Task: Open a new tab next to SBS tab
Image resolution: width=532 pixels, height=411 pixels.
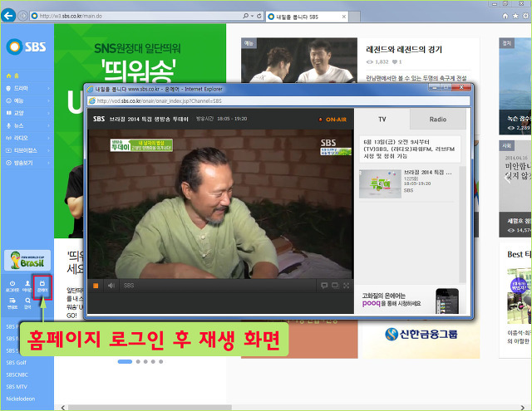Action: 355,17
